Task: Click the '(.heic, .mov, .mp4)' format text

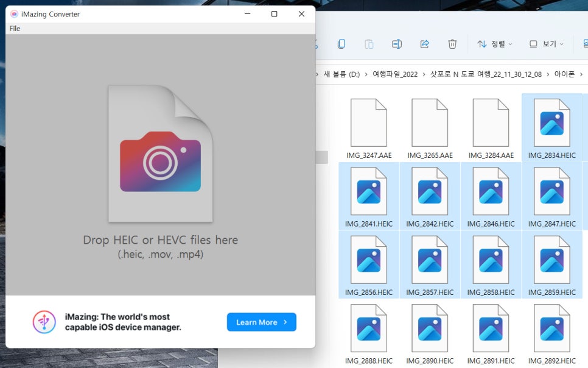Action: coord(161,254)
